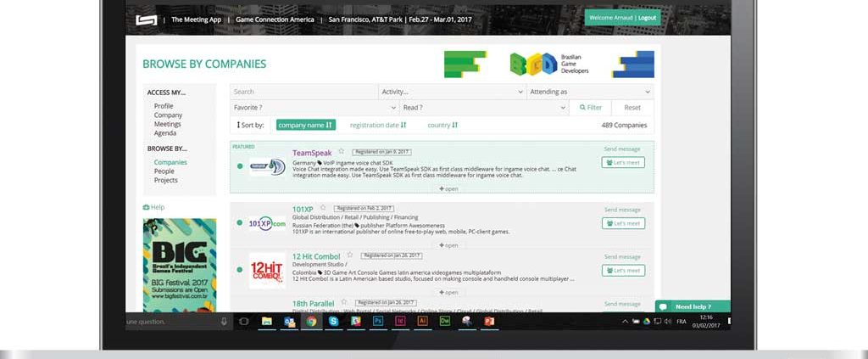Open the 101XP.com logo
This screenshot has width=868, height=359.
[x=267, y=223]
